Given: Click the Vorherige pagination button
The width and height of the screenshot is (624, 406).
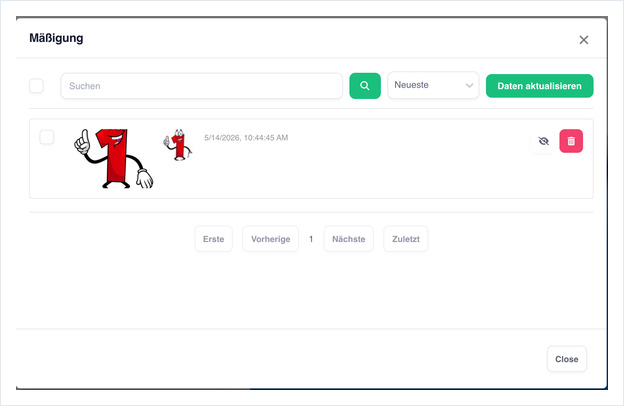Looking at the screenshot, I should 271,239.
